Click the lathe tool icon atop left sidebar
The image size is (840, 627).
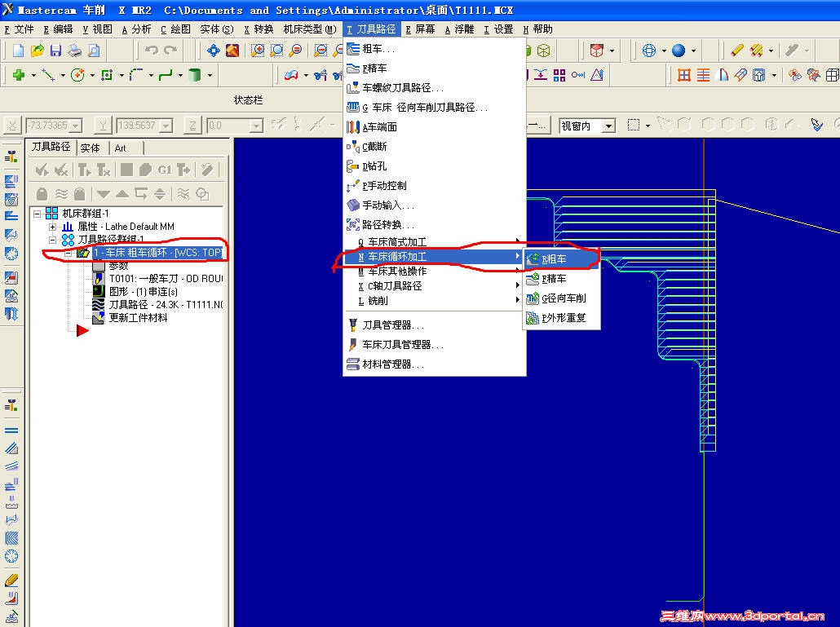(x=11, y=157)
